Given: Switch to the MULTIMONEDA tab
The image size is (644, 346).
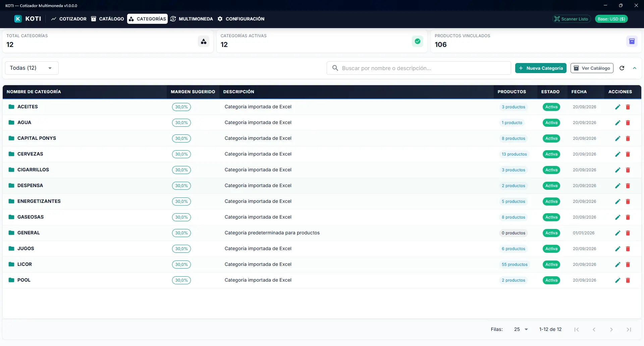Looking at the screenshot, I should click(192, 19).
